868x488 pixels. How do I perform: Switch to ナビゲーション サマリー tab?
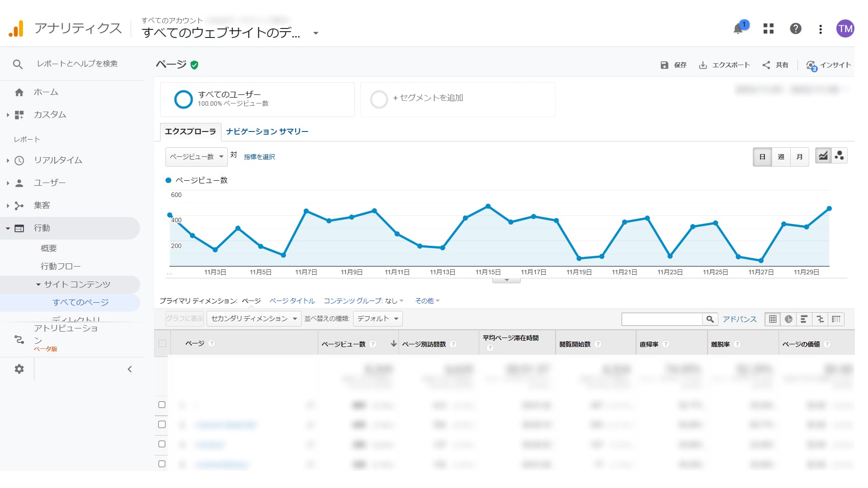(267, 131)
